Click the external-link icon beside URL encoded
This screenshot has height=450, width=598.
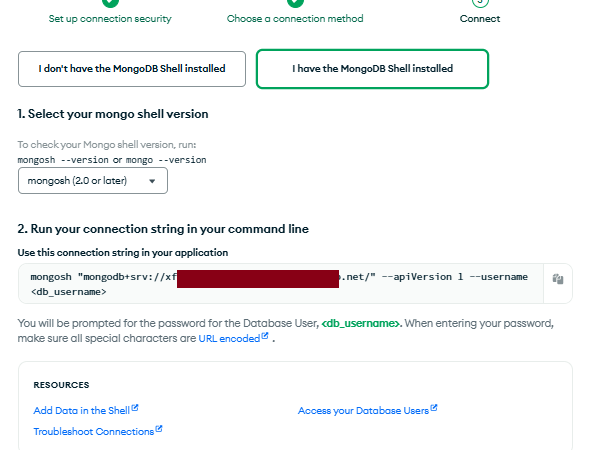click(x=265, y=336)
